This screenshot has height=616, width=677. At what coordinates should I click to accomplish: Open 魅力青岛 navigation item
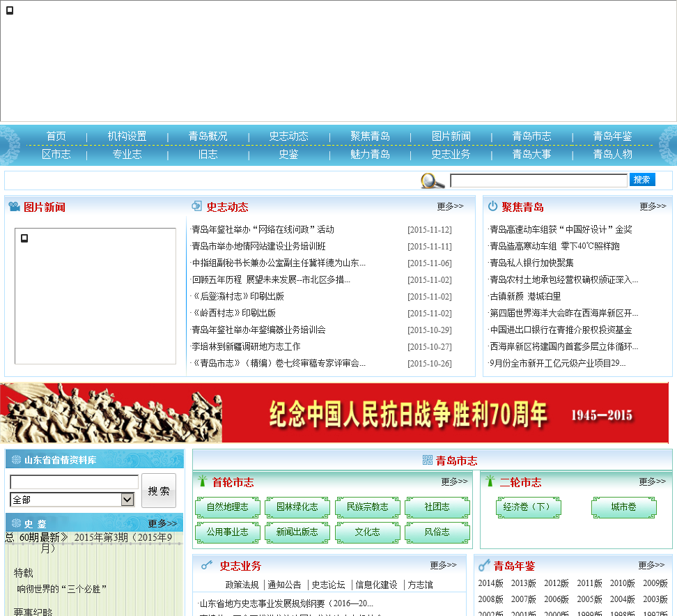click(x=370, y=154)
